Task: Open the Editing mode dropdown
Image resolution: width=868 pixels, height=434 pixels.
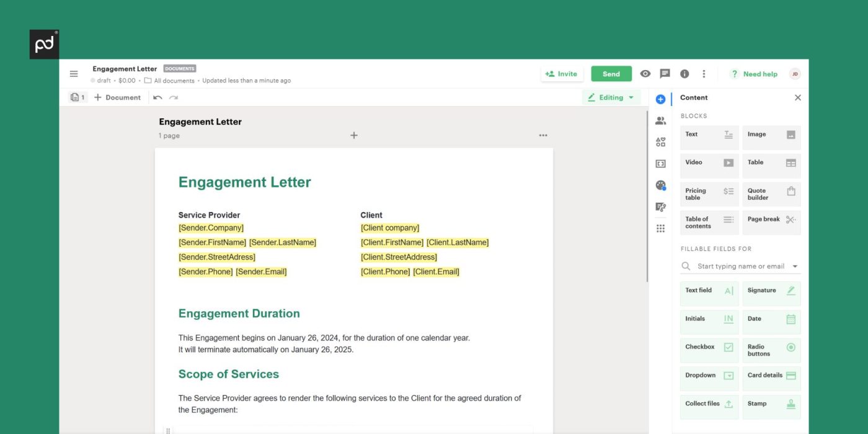Action: [611, 97]
